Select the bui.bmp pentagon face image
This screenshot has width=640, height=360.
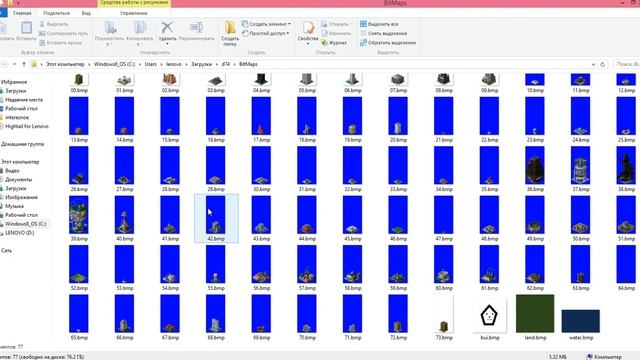(489, 317)
